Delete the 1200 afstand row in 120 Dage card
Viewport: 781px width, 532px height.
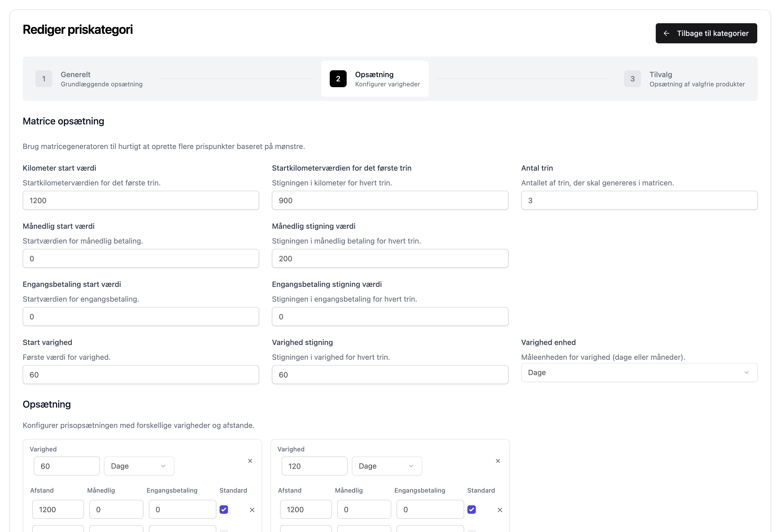click(500, 510)
